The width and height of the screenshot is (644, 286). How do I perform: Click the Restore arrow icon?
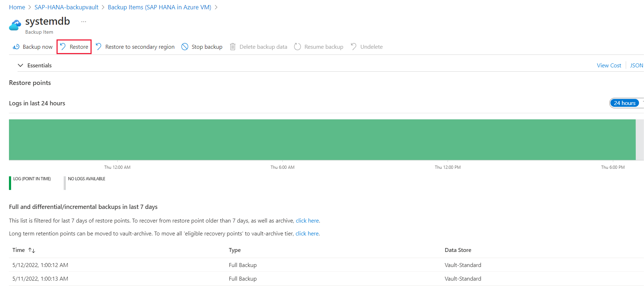pos(63,47)
